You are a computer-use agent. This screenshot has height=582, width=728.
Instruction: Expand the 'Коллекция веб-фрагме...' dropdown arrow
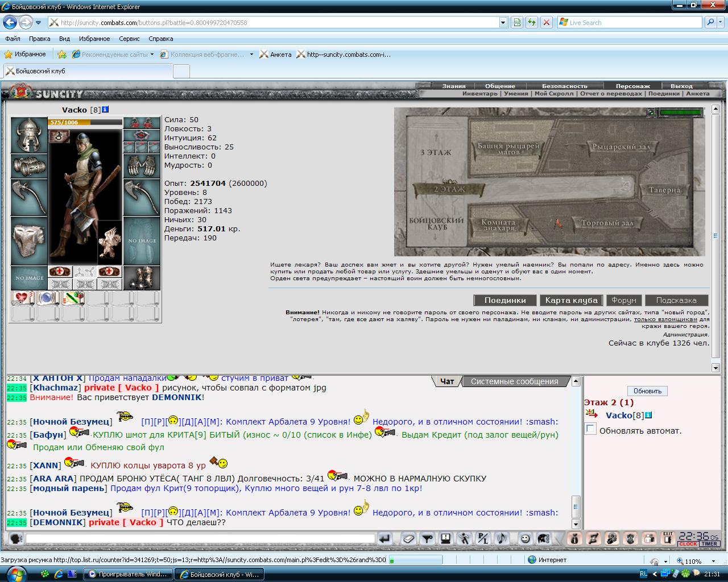click(x=251, y=55)
